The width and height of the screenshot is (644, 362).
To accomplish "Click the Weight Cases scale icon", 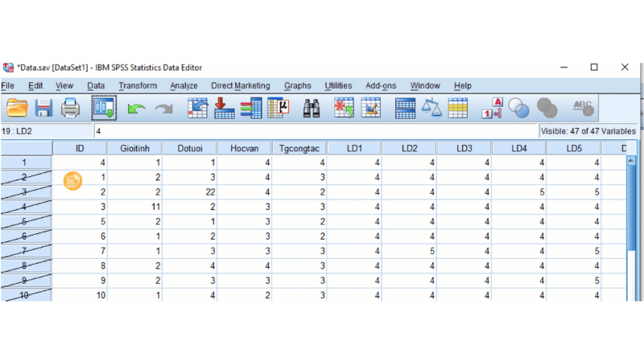I will pos(431,107).
